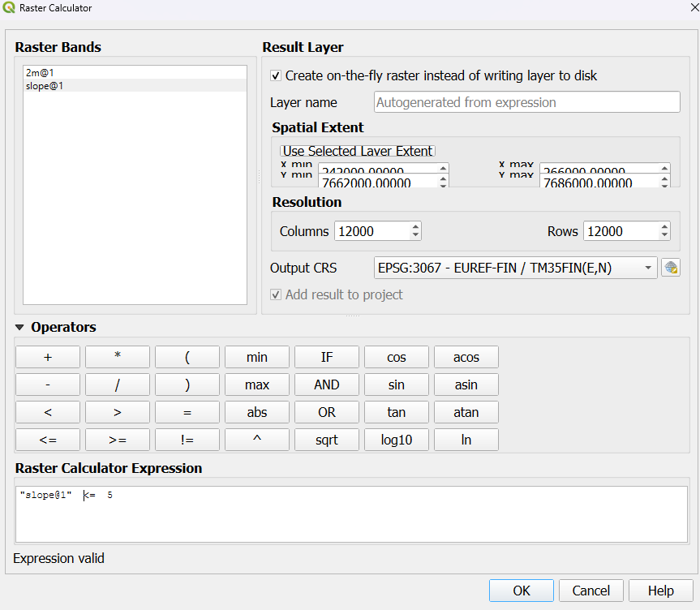Insert the minus operator
Viewport: 700px width, 610px height.
[48, 384]
